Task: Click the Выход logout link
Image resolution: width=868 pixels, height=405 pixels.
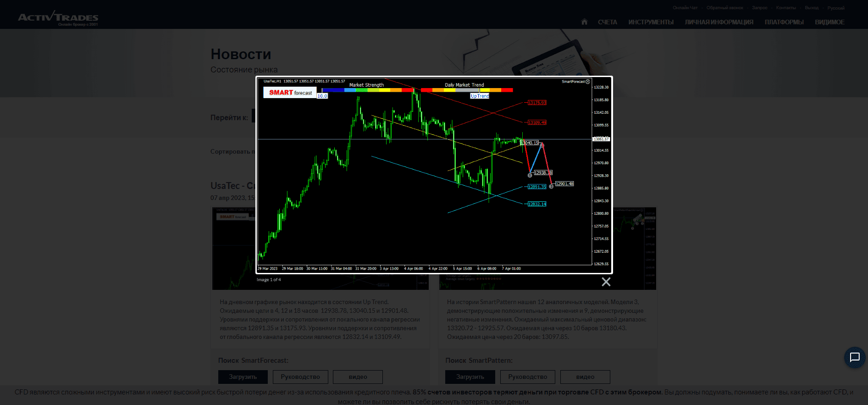Action: point(812,8)
